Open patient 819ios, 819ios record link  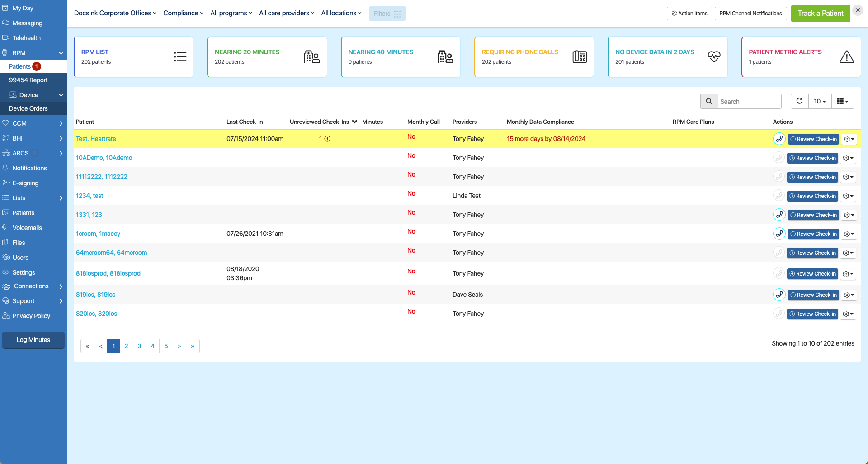(95, 295)
